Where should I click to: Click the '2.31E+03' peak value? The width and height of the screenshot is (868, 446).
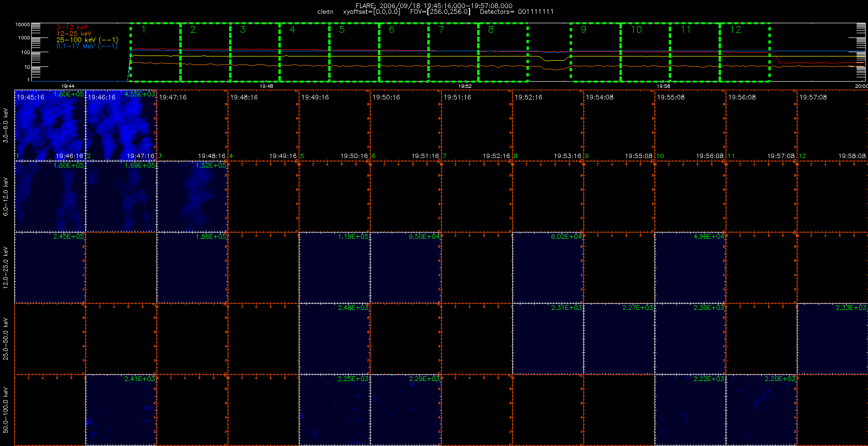pos(566,307)
